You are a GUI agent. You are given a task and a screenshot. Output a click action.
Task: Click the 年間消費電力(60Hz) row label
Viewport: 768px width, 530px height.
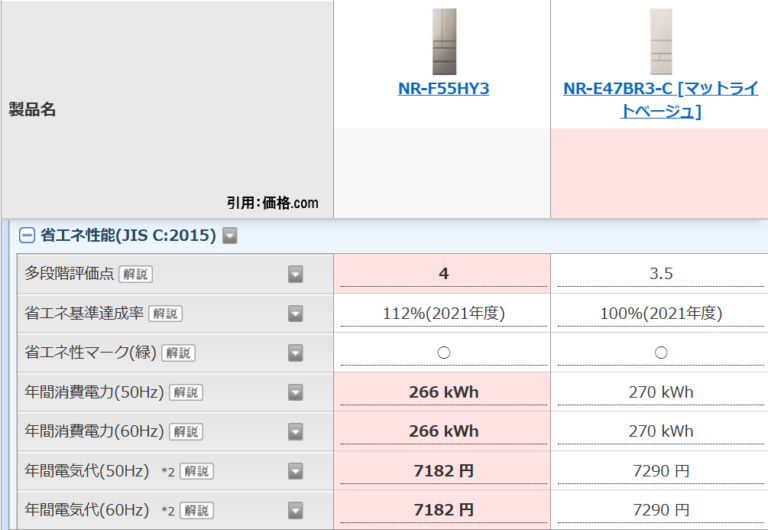94,431
